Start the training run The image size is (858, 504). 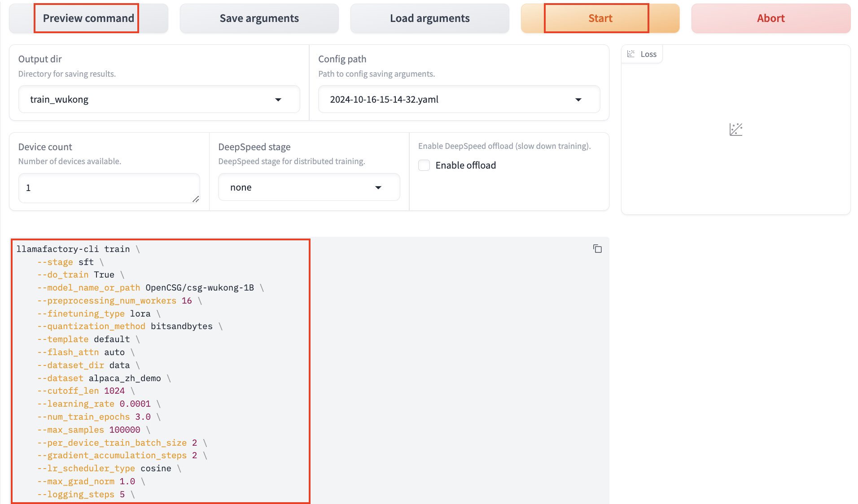[x=600, y=18]
